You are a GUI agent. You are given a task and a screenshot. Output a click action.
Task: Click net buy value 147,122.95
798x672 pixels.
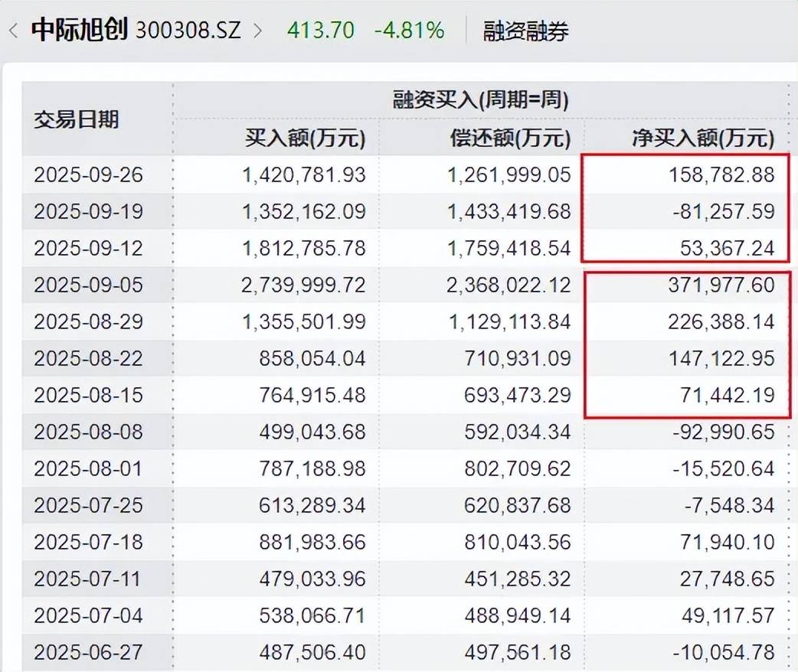click(x=721, y=359)
